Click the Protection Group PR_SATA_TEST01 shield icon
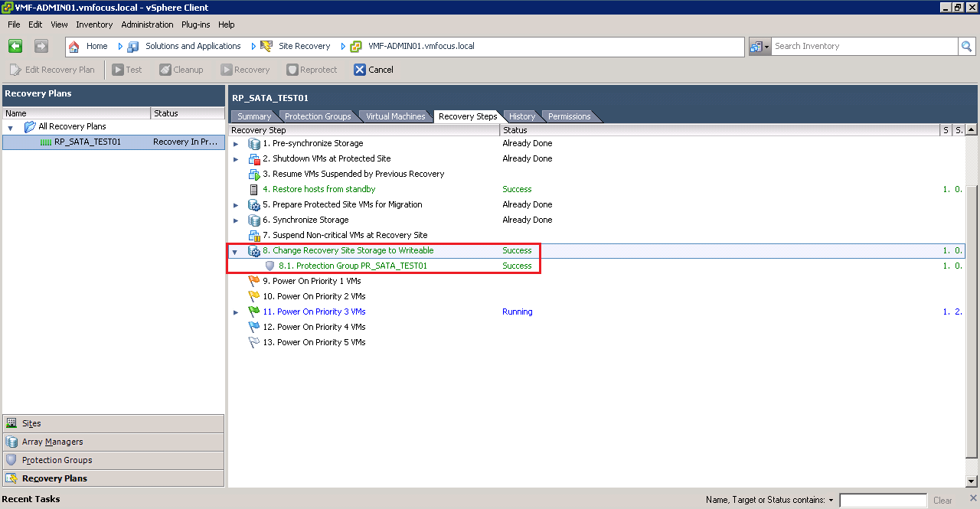Screen dimensions: 980x509 pyautogui.click(x=269, y=266)
